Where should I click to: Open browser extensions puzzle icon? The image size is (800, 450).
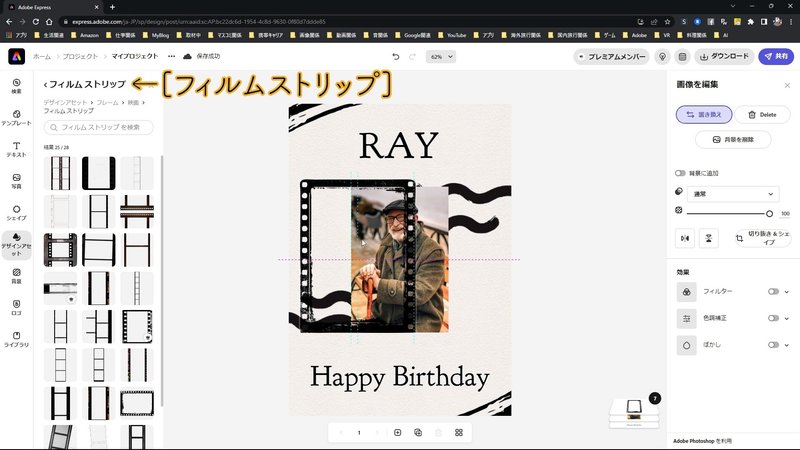point(751,21)
